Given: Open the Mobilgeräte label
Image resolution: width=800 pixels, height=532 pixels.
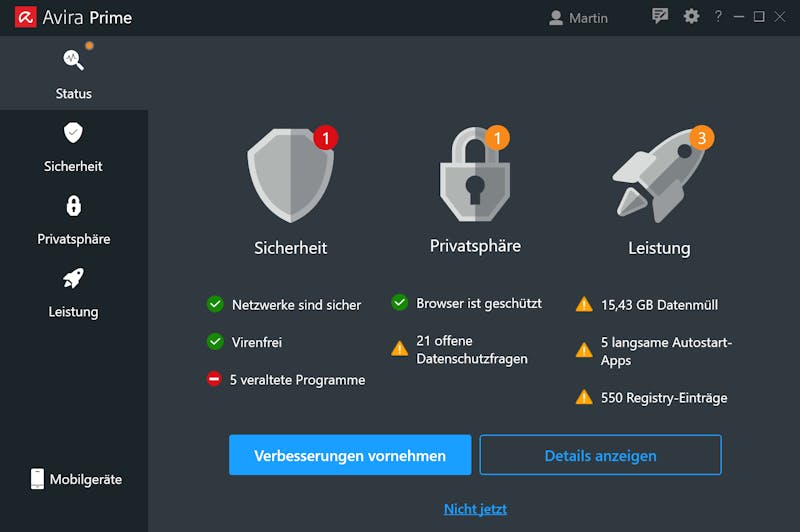Looking at the screenshot, I should coord(86,479).
